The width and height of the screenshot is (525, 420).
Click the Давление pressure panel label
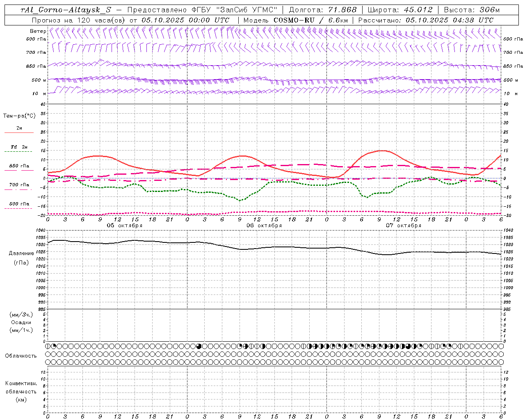(21, 253)
